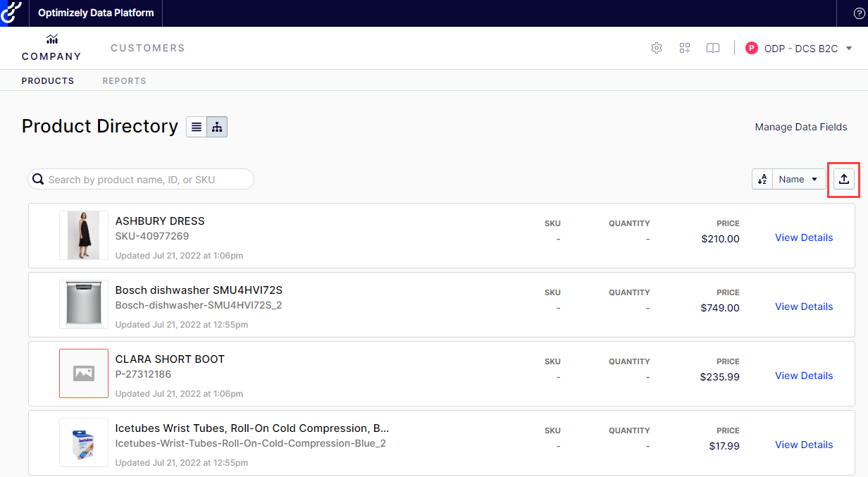Click the search magnifier icon
868x477 pixels.
click(38, 180)
